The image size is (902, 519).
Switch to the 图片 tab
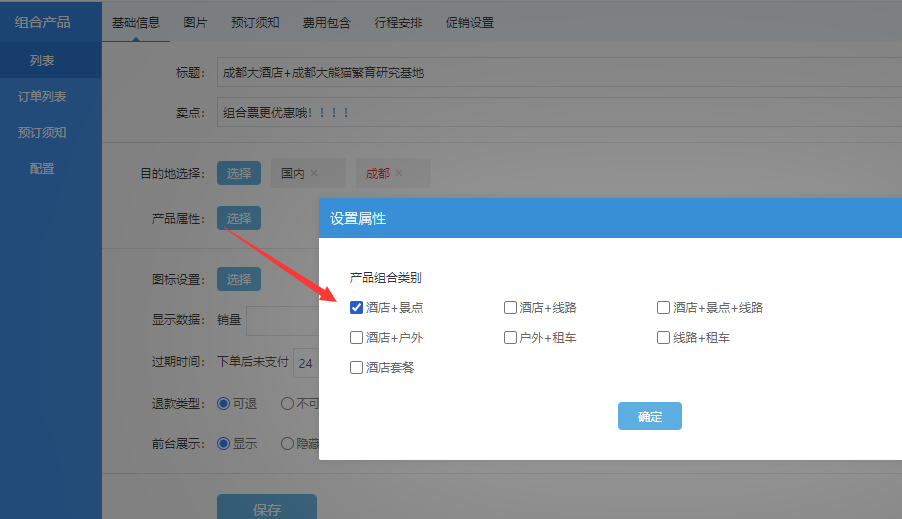pyautogui.click(x=196, y=22)
